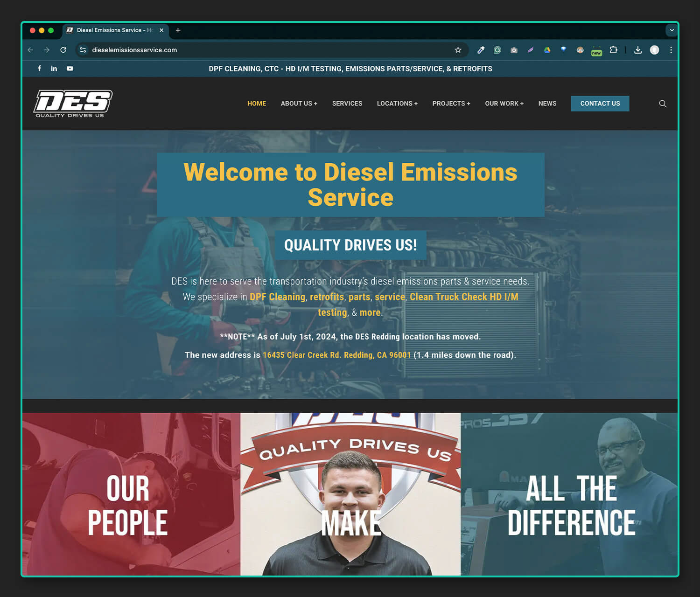
Task: Click the browser forward arrow
Action: click(47, 50)
